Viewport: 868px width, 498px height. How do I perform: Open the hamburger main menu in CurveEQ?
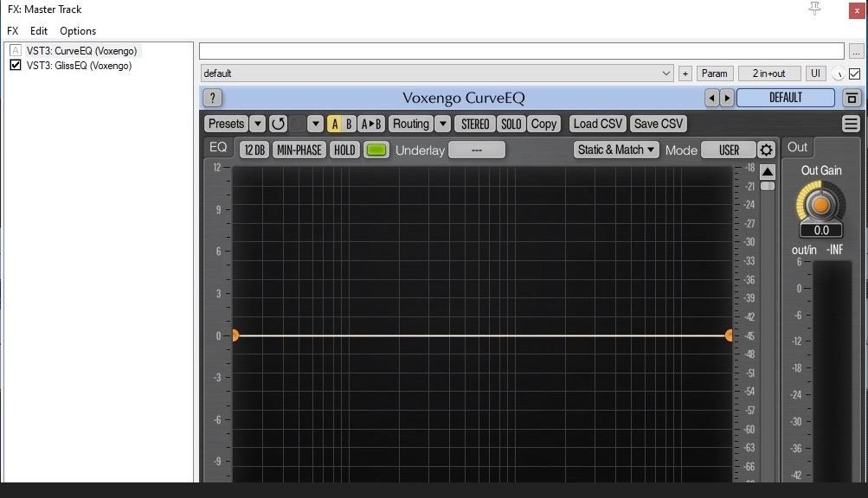[851, 124]
